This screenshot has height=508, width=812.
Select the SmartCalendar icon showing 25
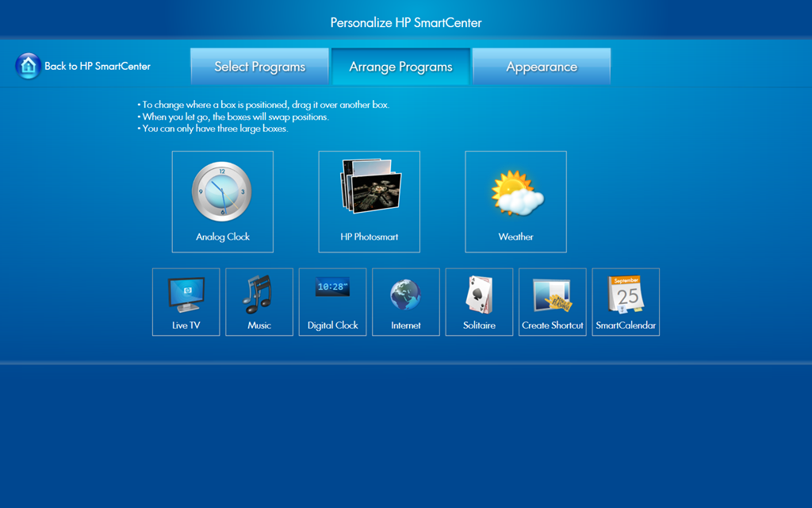click(x=626, y=294)
